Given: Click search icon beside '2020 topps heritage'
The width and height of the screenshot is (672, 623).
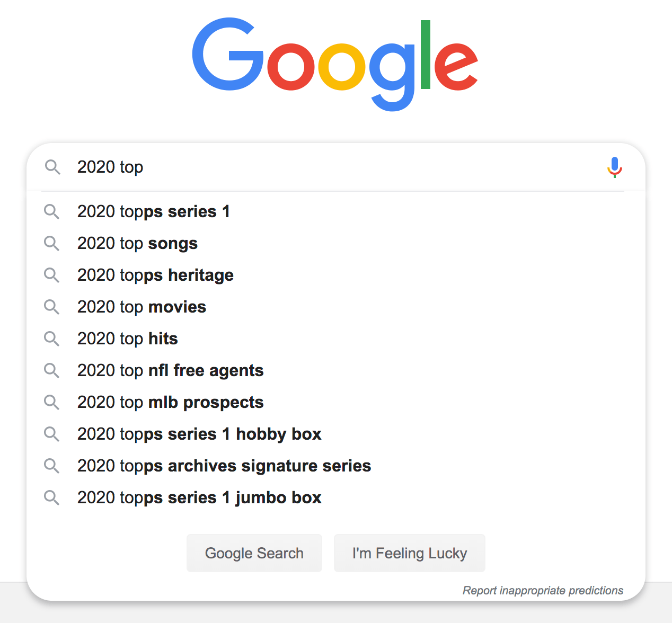Looking at the screenshot, I should click(x=51, y=275).
